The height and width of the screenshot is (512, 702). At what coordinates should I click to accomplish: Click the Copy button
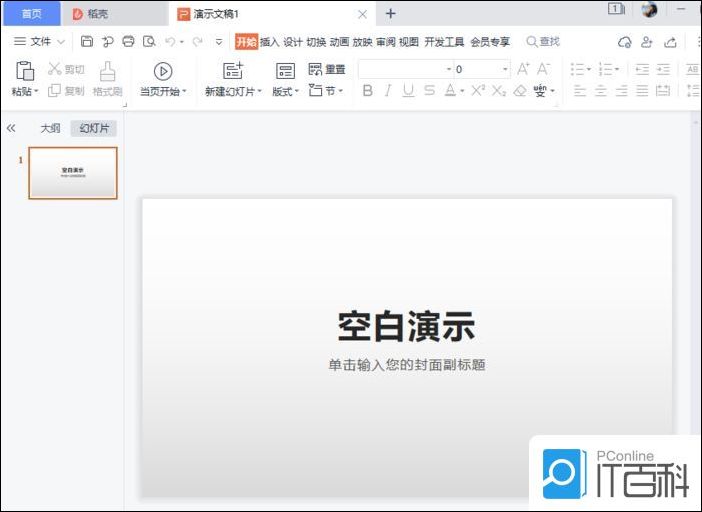[x=66, y=91]
